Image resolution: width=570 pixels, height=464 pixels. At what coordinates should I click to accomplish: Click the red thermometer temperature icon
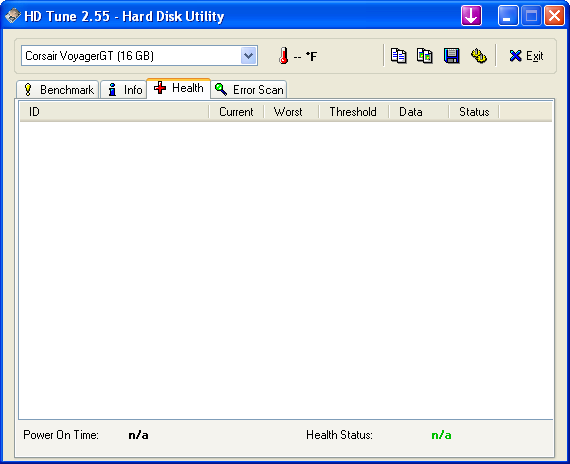click(x=284, y=56)
